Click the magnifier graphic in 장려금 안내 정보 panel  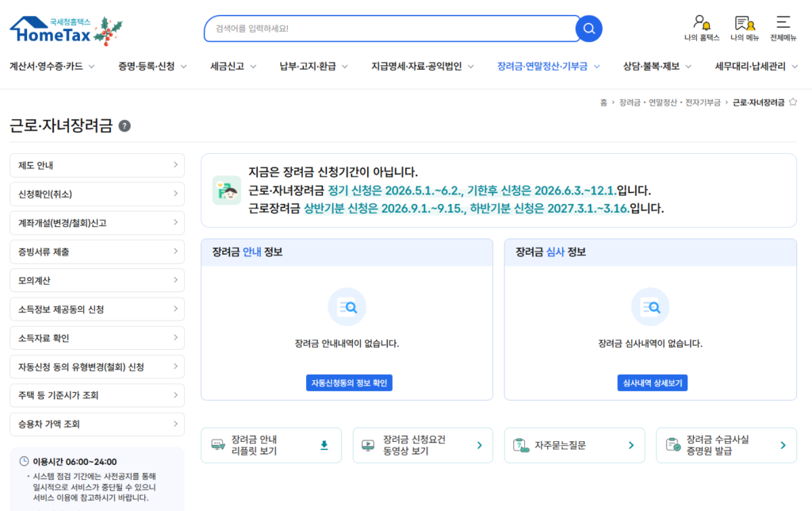(x=347, y=307)
